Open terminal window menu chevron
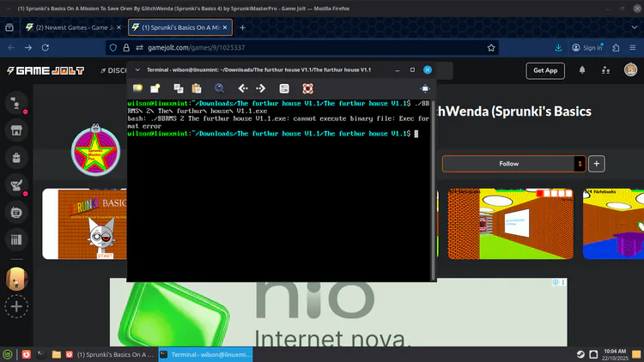Screen dimensions: 644x362 coord(137,69)
